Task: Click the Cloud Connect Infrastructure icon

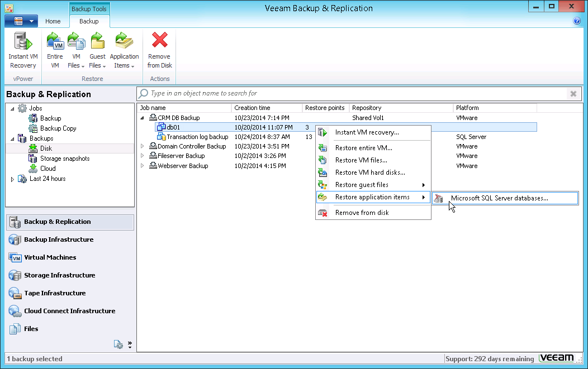Action: tap(15, 311)
